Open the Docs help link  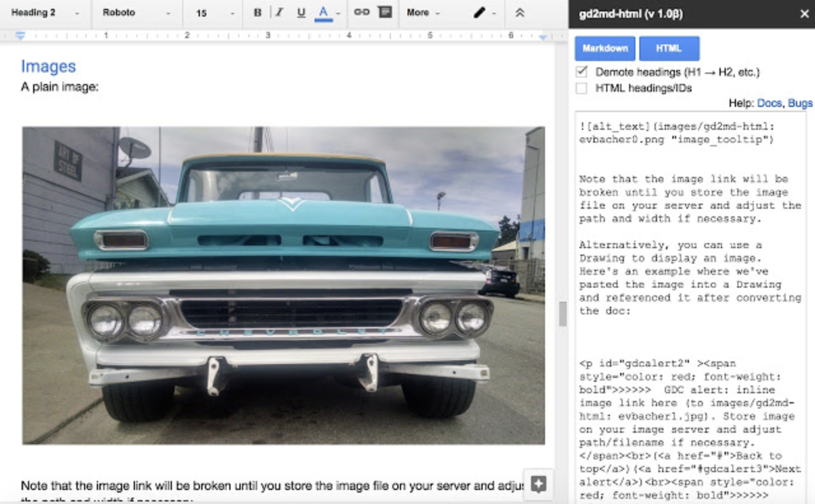coord(769,102)
